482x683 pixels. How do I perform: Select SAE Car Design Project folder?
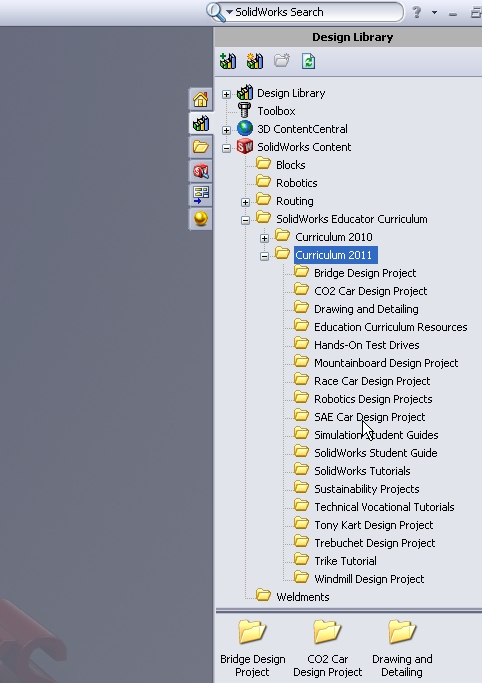(x=369, y=417)
